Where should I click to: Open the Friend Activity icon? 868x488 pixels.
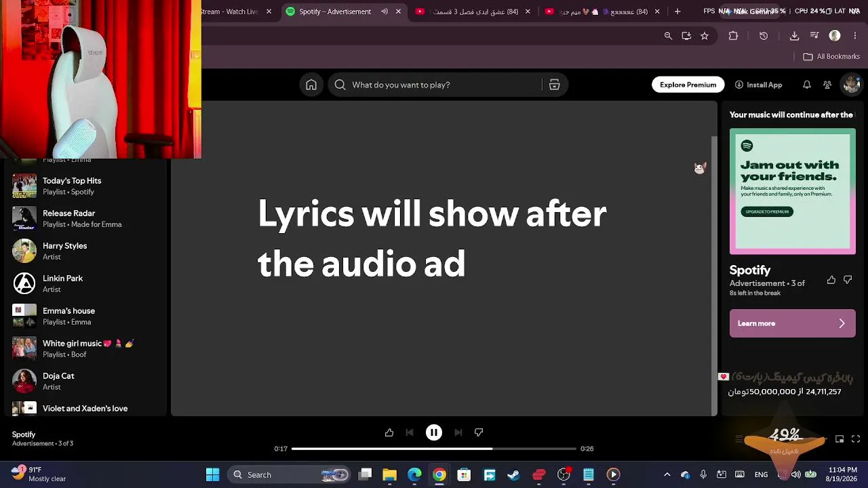pos(827,85)
